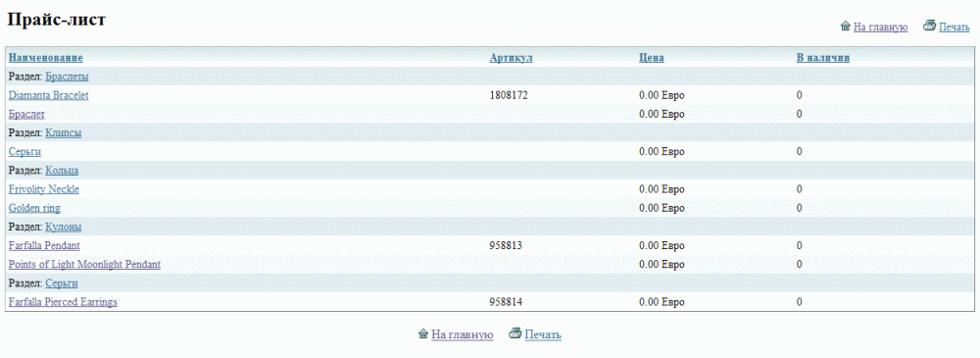Screen dimensions: 980x358
Task: Open 'Farfalla Pierced Earrings' link
Action: [x=63, y=302]
